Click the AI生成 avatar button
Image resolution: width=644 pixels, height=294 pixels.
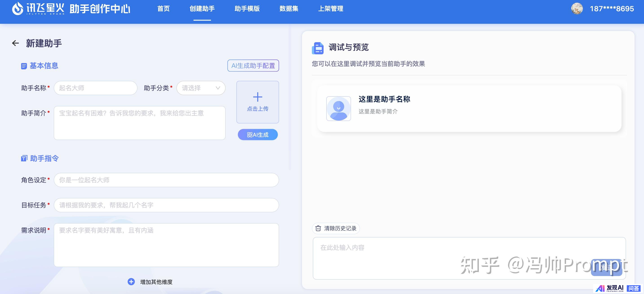pyautogui.click(x=258, y=135)
